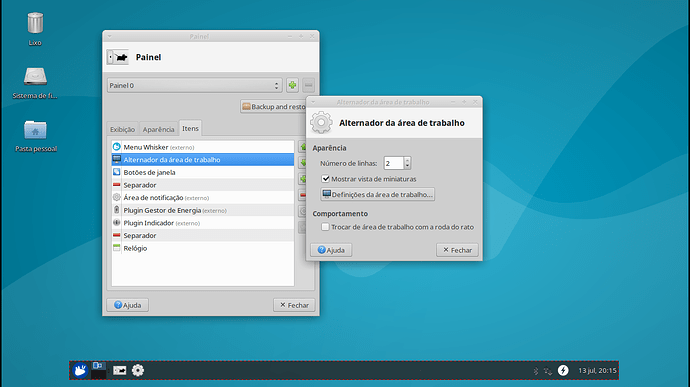Select the Relógio list item
Image resolution: width=690 pixels, height=387 pixels.
203,248
